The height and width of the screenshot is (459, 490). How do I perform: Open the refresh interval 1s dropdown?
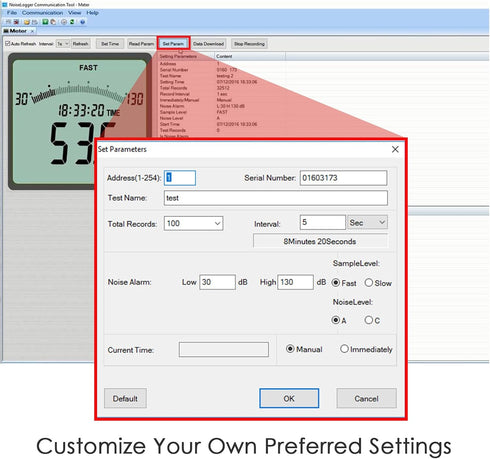[x=63, y=44]
